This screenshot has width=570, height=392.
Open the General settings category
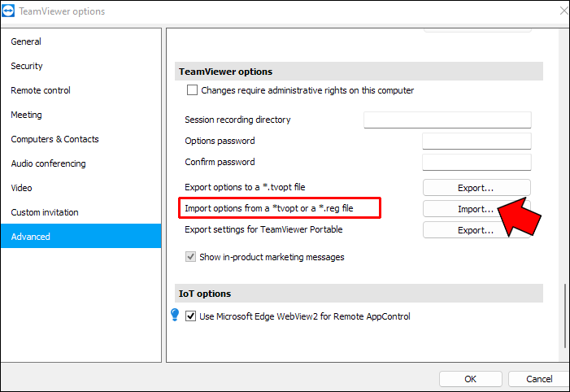[x=26, y=41]
